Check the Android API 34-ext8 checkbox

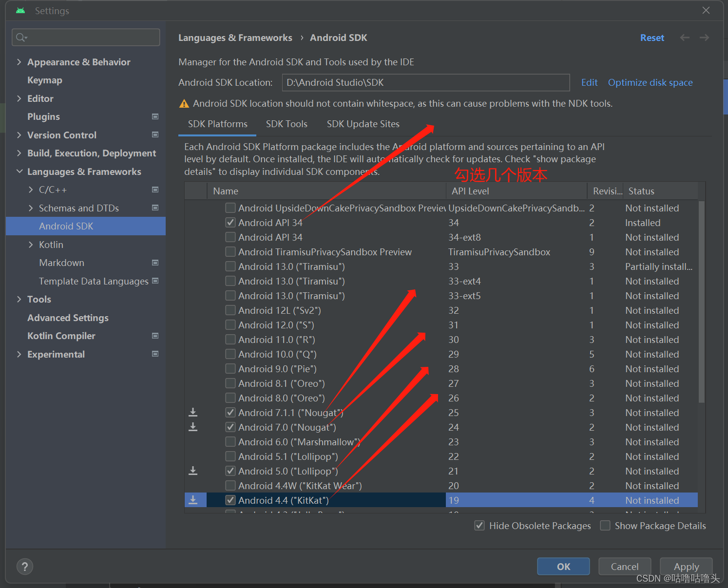(230, 237)
